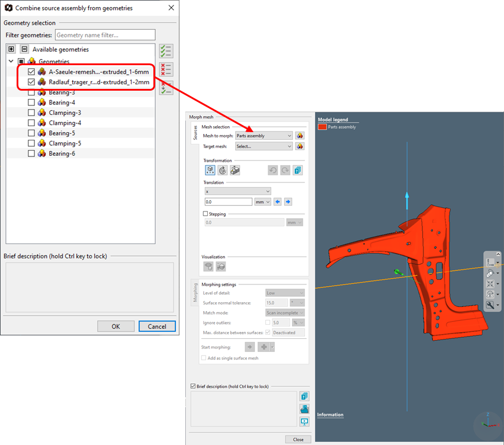Open the Match mode dropdown
Screen dimensions: 504x445
click(285, 312)
